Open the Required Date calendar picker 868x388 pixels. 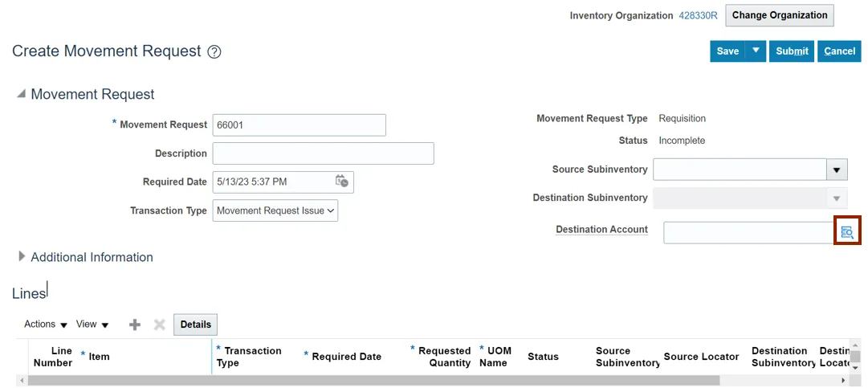[341, 182]
